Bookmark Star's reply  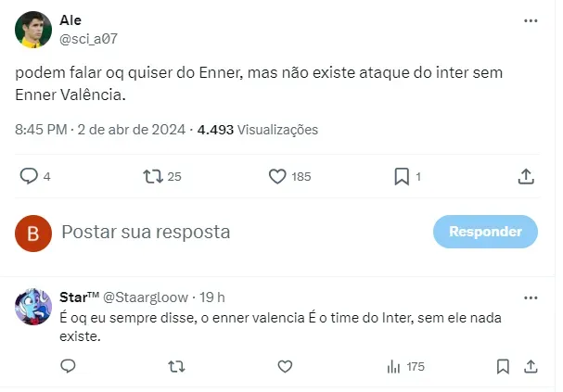[x=503, y=367]
